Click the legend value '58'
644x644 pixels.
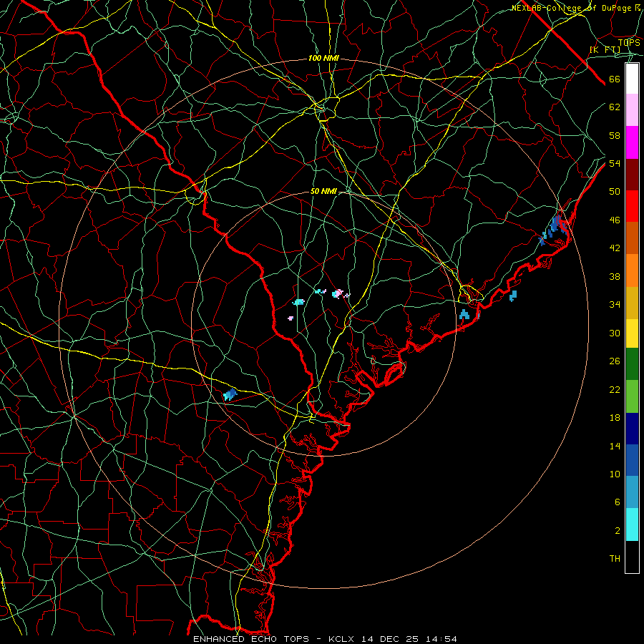(615, 135)
